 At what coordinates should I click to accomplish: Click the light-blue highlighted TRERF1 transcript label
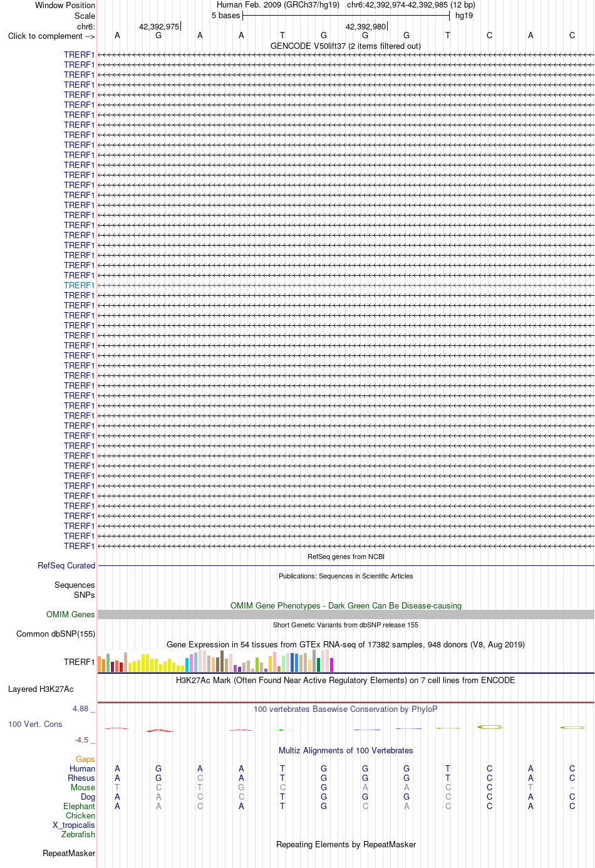79,285
